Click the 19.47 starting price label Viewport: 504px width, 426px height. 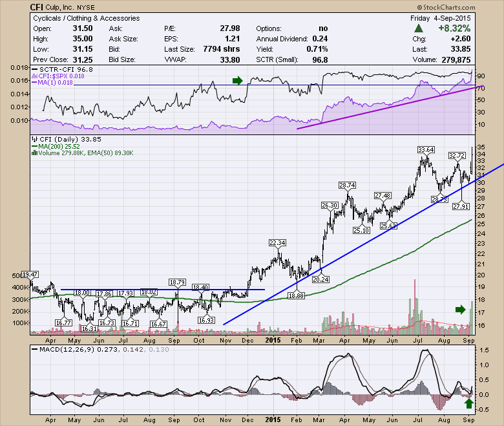(30, 275)
